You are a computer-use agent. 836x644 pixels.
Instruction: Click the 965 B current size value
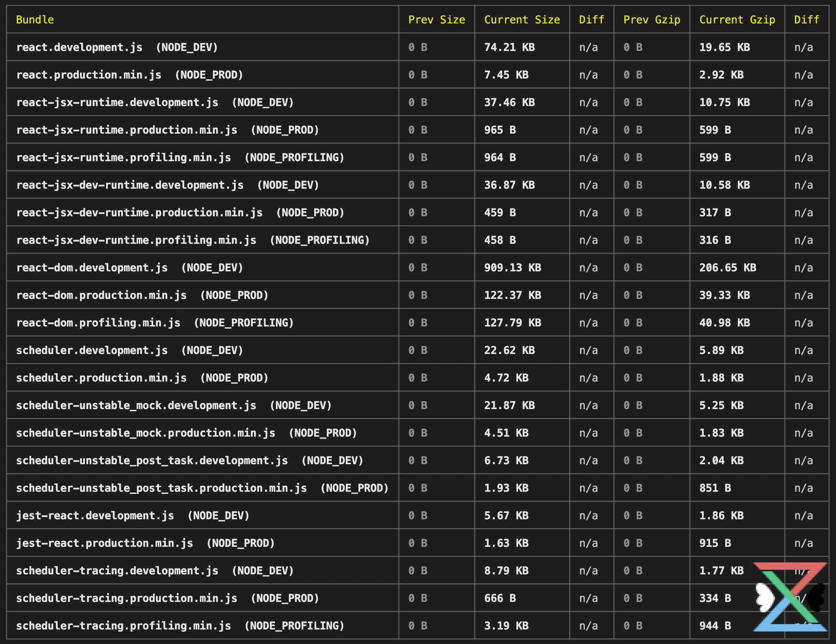click(500, 130)
